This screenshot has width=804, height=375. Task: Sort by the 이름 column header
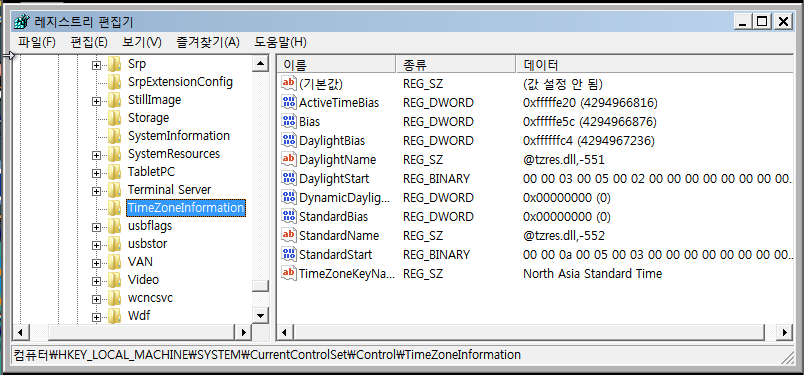point(337,65)
